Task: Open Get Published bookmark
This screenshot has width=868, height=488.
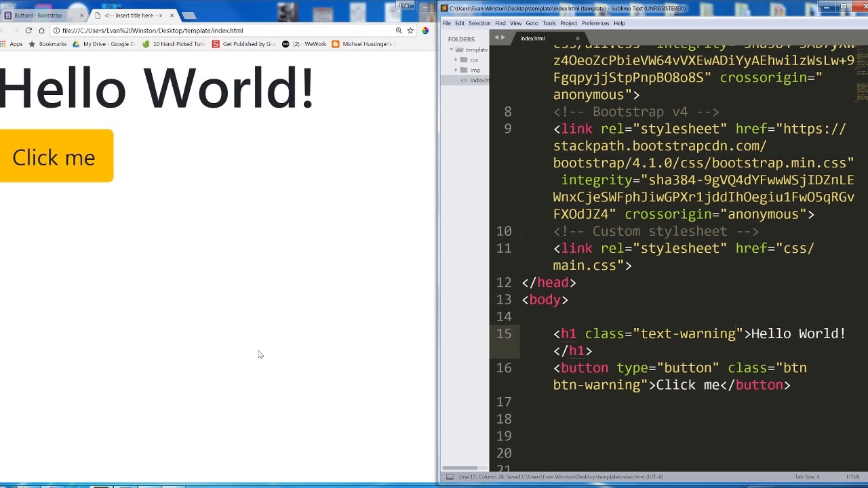Action: coord(243,44)
